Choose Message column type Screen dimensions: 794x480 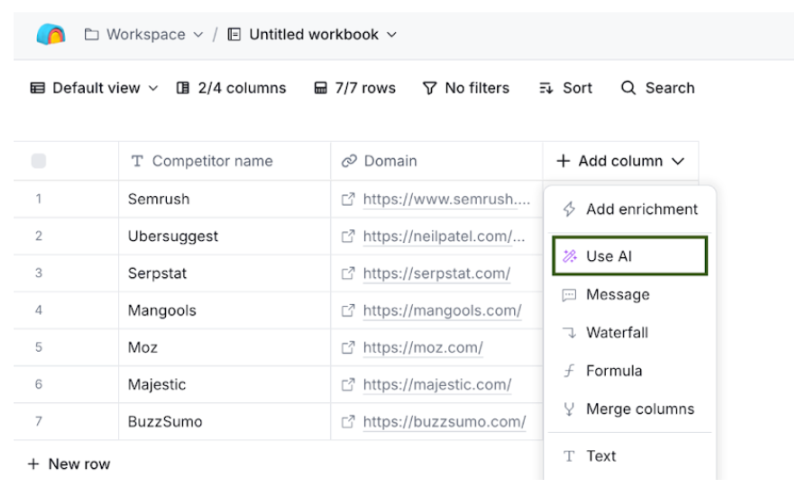pyautogui.click(x=630, y=295)
